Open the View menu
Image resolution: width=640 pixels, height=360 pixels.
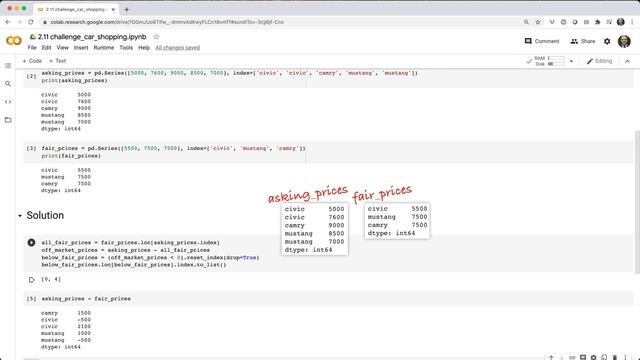(x=62, y=48)
